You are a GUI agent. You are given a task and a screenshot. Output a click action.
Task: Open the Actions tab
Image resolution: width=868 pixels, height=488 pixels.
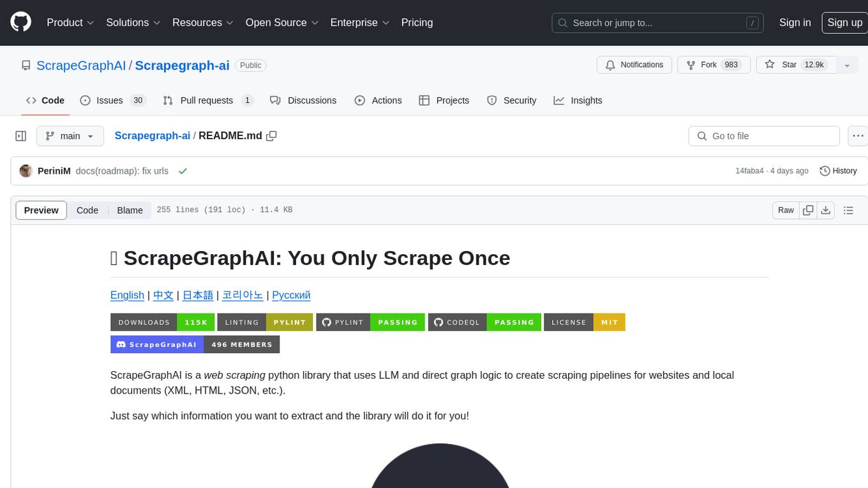(x=378, y=100)
